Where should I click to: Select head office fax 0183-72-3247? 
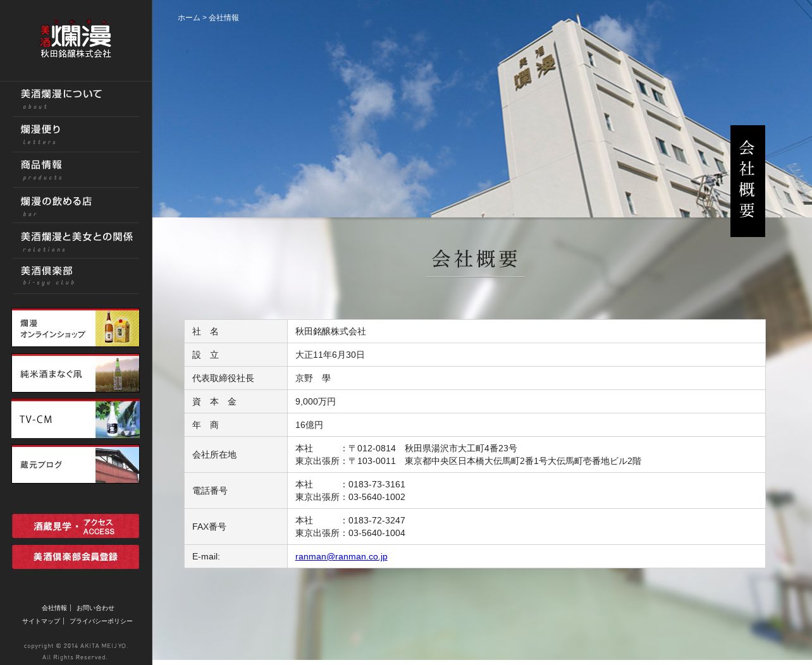(x=350, y=520)
